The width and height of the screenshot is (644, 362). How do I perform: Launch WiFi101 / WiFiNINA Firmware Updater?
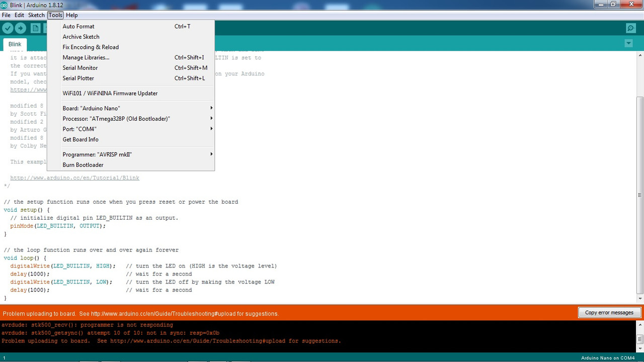point(131,94)
